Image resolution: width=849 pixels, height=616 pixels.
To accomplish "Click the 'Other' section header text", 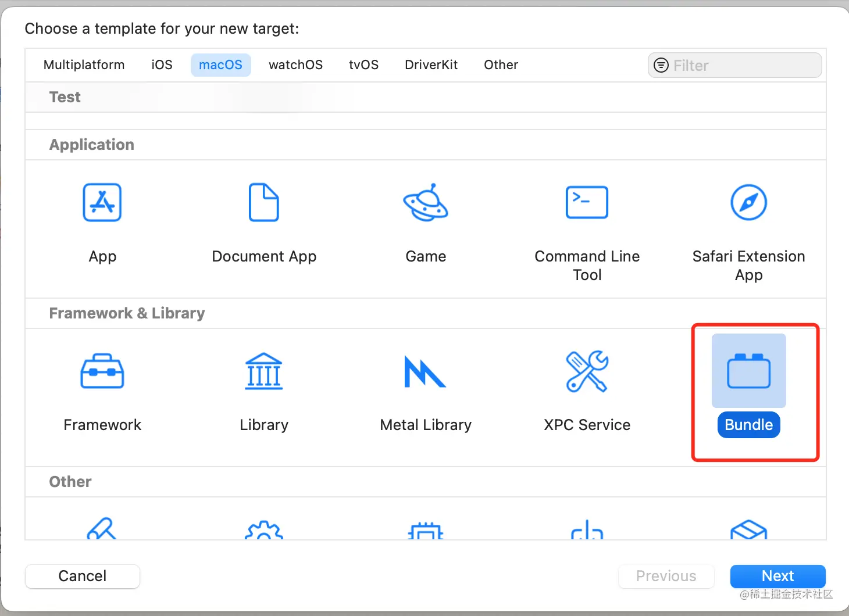I will [70, 482].
